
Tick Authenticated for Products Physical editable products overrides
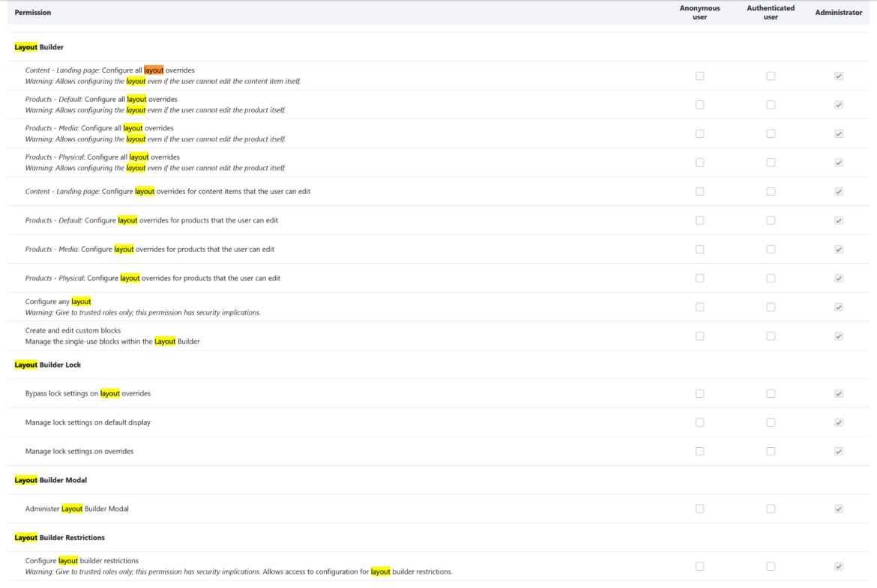(771, 279)
